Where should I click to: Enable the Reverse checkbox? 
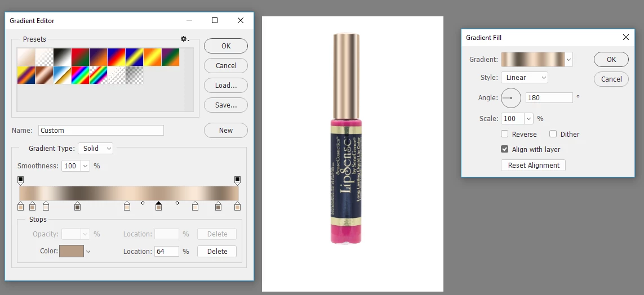click(505, 134)
